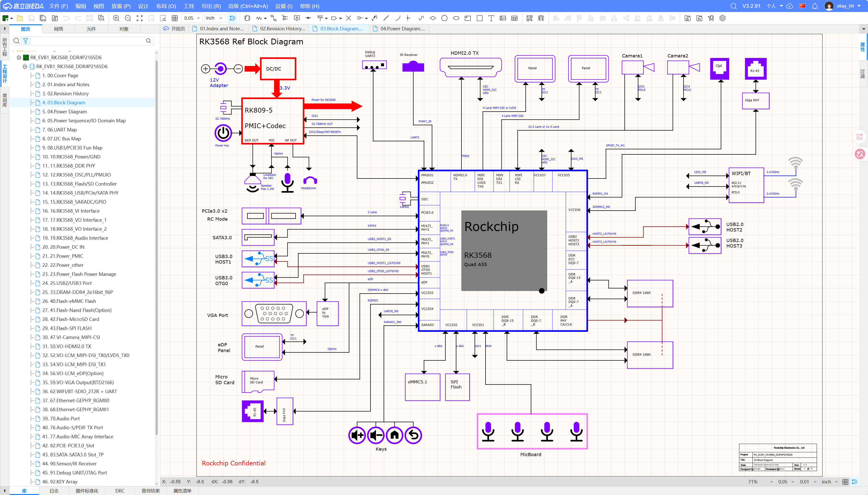
Task: Place a net label with N icon
Action: pyautogui.click(x=297, y=18)
